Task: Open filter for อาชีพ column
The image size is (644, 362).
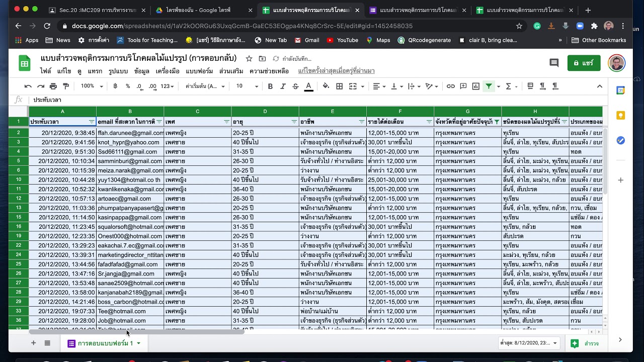Action: click(361, 122)
